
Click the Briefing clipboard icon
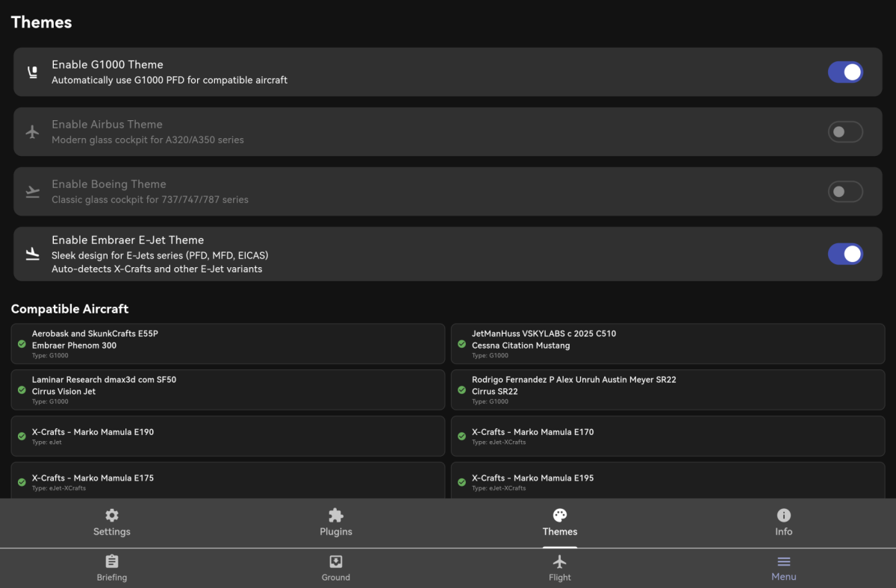click(x=112, y=562)
